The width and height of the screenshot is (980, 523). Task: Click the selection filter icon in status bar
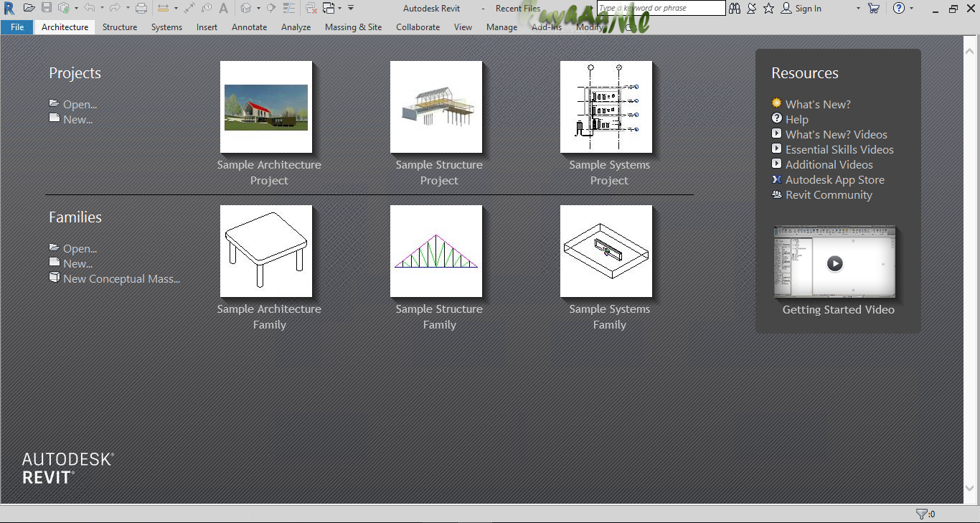tap(922, 514)
